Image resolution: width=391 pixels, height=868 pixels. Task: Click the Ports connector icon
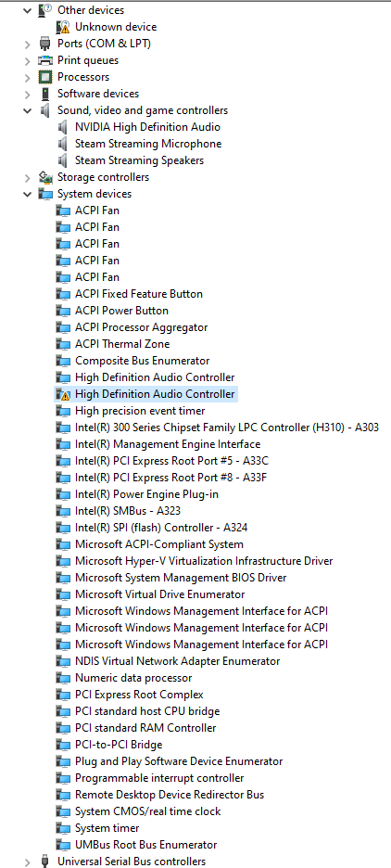[x=45, y=44]
